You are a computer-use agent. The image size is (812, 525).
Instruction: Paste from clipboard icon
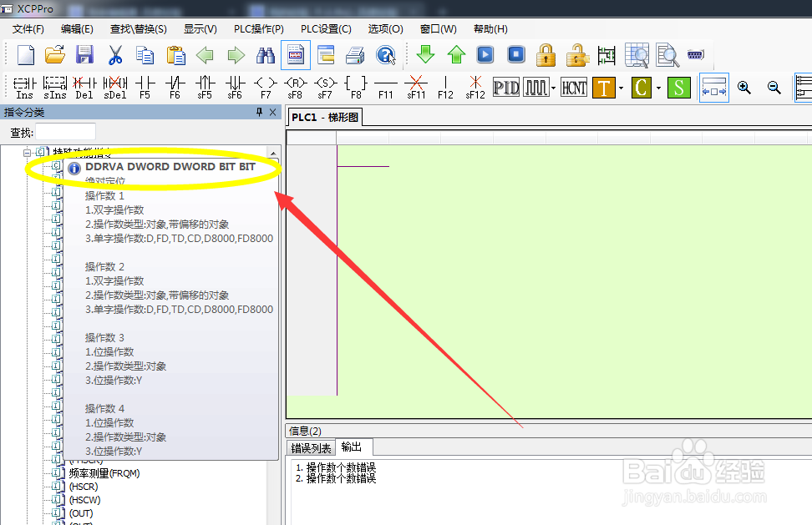point(175,55)
